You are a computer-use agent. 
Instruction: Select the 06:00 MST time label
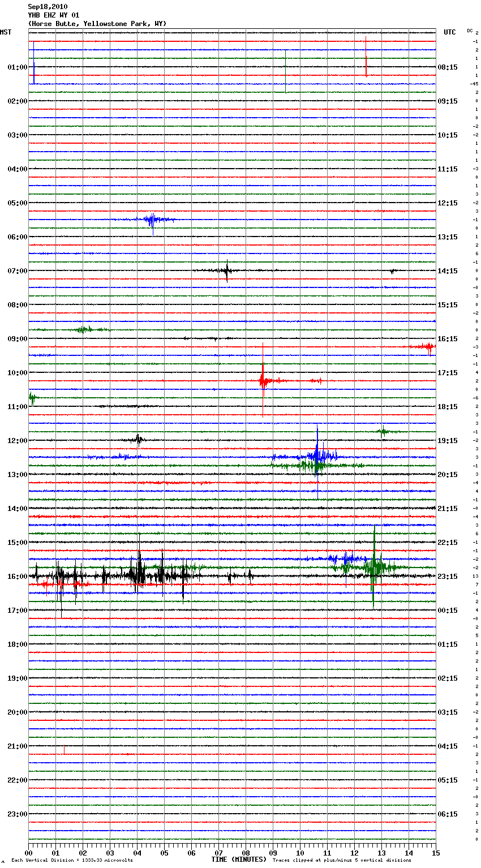pyautogui.click(x=17, y=237)
